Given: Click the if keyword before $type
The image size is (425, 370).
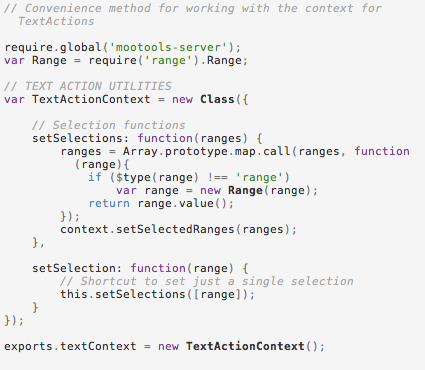Looking at the screenshot, I should tap(95, 177).
